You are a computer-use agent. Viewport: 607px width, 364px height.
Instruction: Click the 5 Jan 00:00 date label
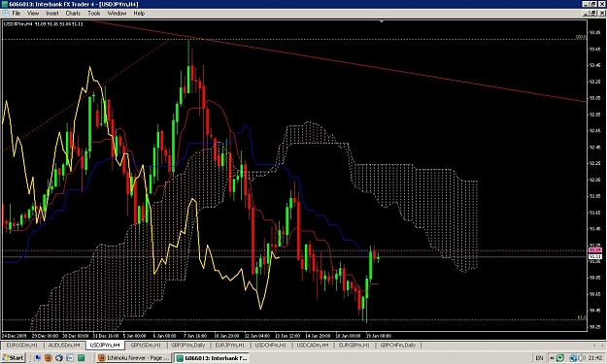point(134,336)
